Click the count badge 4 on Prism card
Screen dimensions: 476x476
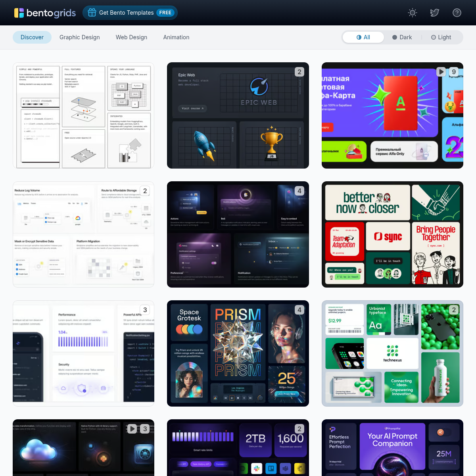(299, 310)
